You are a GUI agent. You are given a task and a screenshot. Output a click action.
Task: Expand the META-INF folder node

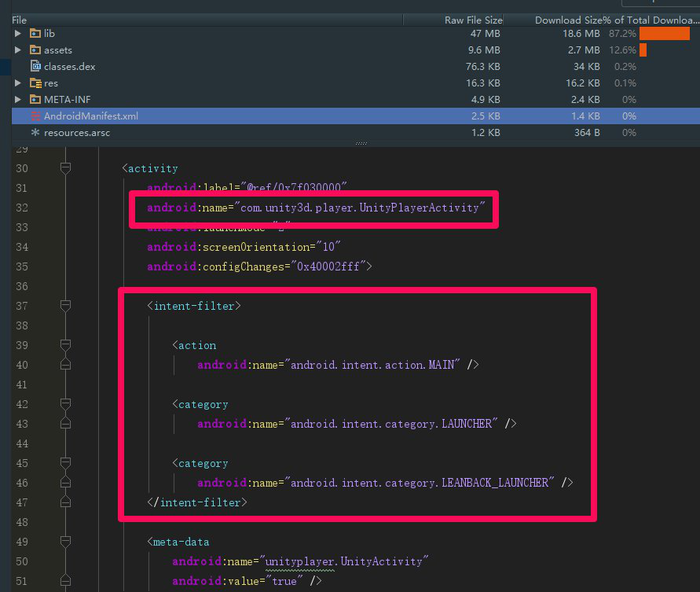19,99
